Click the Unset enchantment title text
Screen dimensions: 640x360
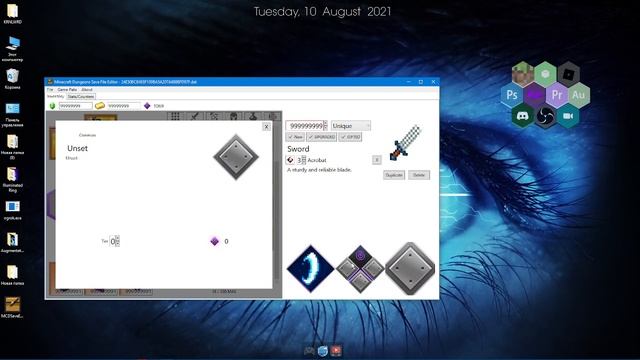pos(78,148)
